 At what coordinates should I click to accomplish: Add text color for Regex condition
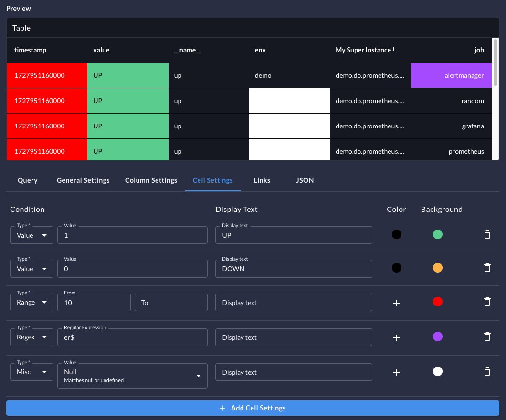[x=397, y=338]
